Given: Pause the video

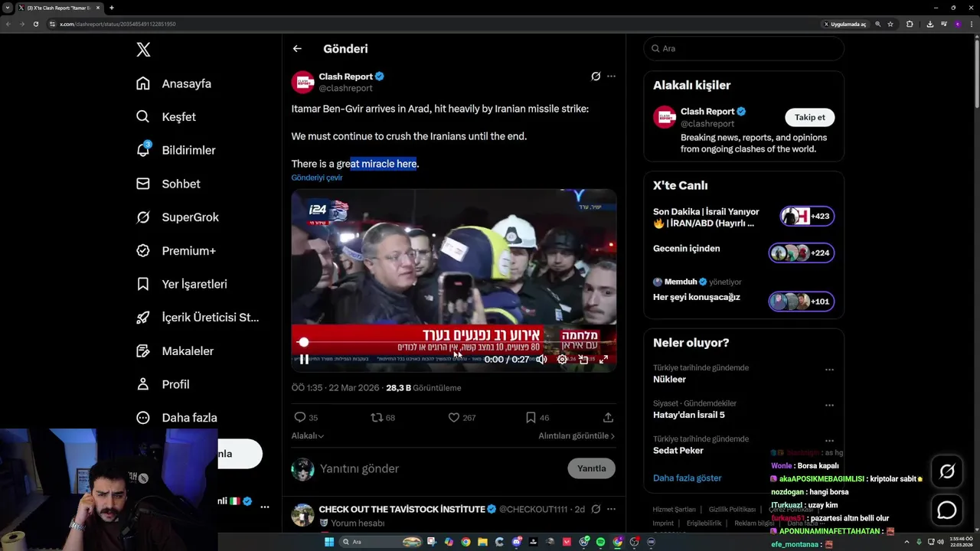Looking at the screenshot, I should [x=304, y=359].
